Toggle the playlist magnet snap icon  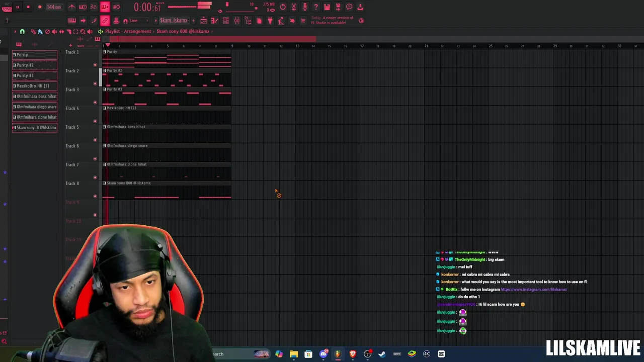22,32
